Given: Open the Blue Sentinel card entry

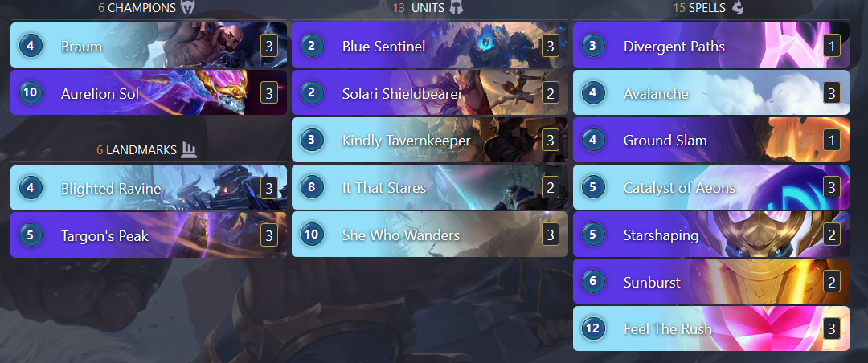Looking at the screenshot, I should [x=430, y=45].
